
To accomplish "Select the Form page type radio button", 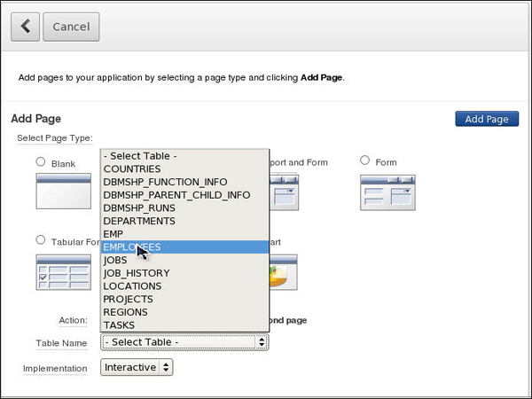I will (364, 160).
